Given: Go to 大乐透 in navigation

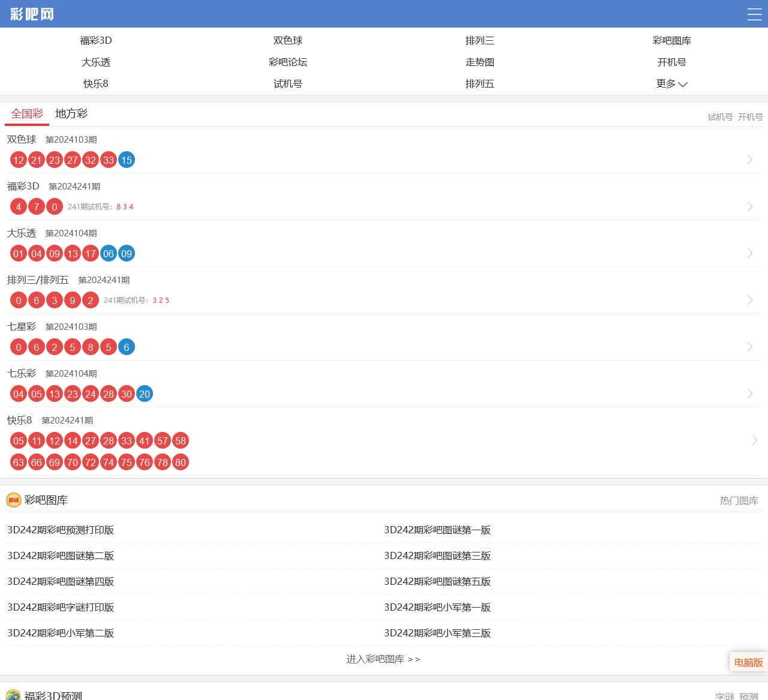Looking at the screenshot, I should coord(96,62).
